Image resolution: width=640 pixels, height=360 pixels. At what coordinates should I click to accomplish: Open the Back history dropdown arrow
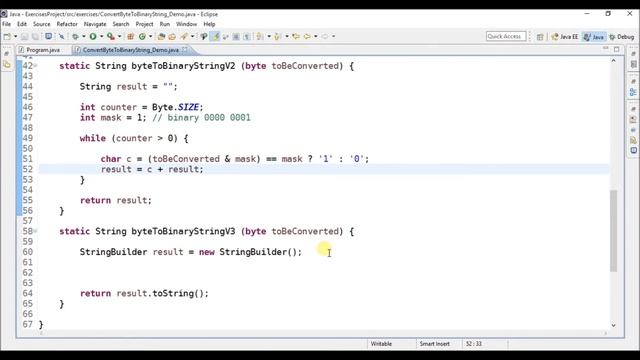point(316,36)
